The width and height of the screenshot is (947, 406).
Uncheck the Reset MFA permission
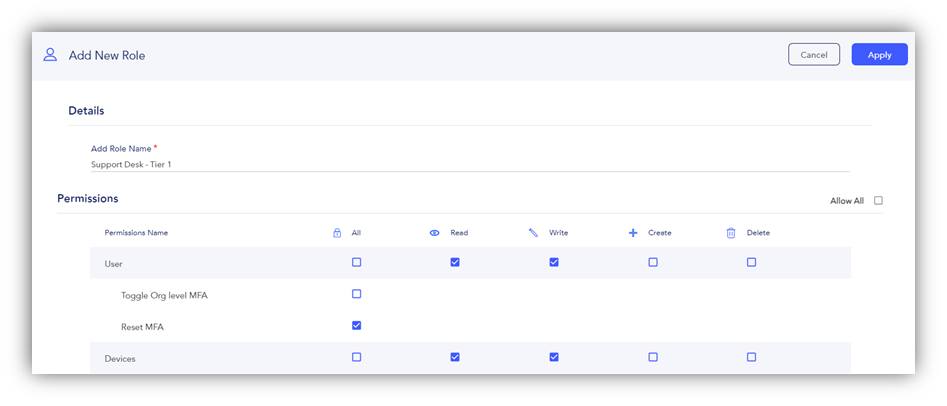point(356,326)
